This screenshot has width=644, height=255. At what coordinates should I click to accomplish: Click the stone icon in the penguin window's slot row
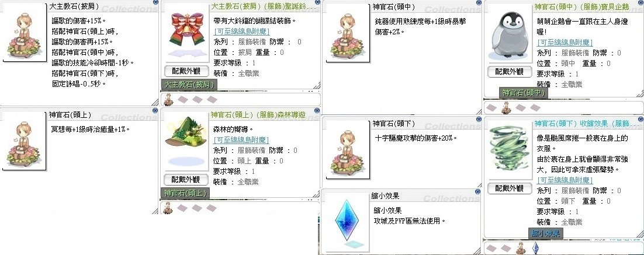pos(505,109)
